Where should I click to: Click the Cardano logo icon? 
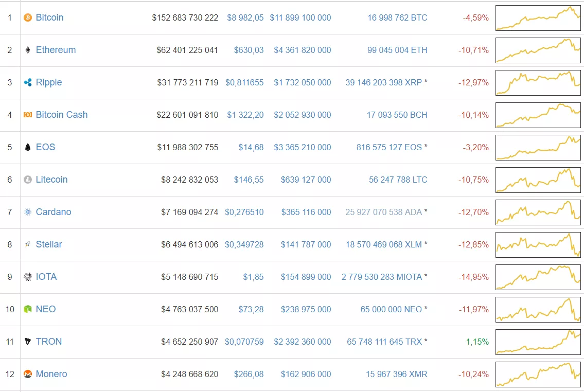(x=28, y=212)
